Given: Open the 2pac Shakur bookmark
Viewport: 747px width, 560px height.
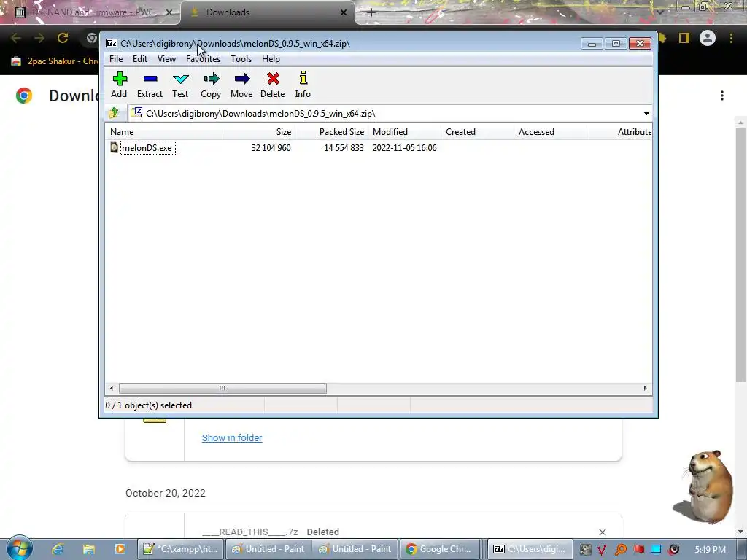Looking at the screenshot, I should (55, 61).
